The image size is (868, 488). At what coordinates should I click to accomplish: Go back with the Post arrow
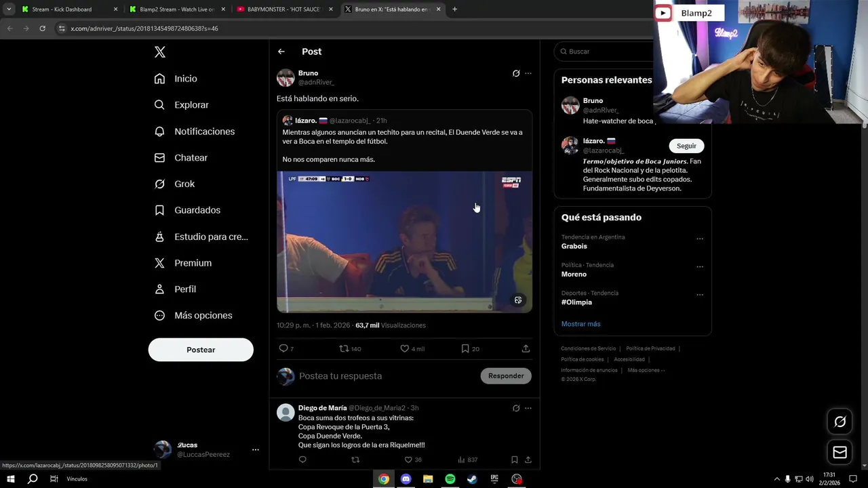click(281, 52)
